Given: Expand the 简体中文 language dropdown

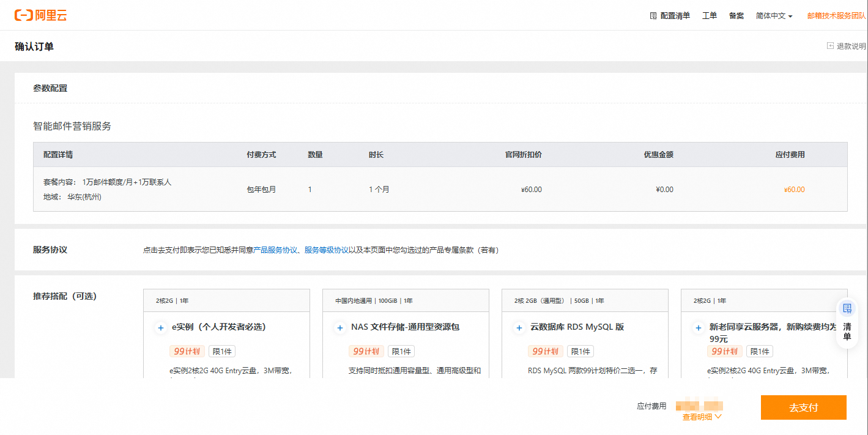Looking at the screenshot, I should click(774, 16).
